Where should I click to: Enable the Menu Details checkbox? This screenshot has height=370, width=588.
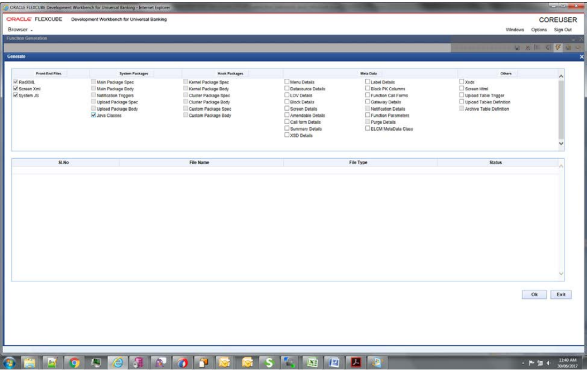click(x=287, y=81)
